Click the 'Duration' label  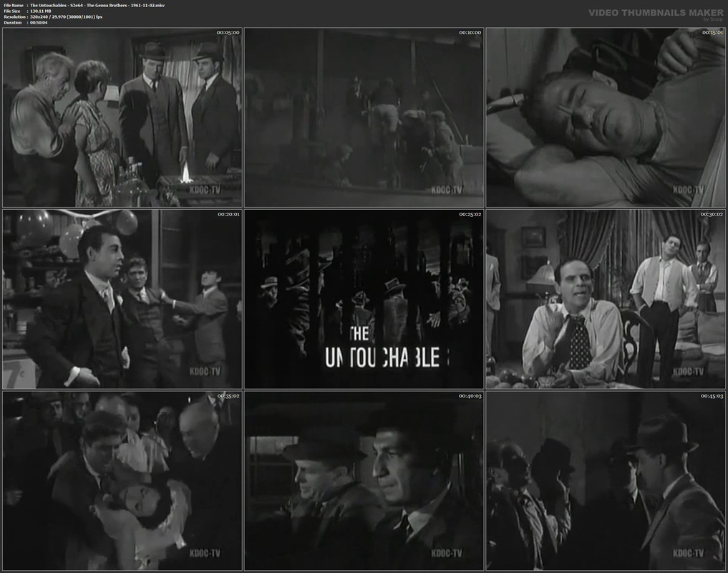pos(13,22)
